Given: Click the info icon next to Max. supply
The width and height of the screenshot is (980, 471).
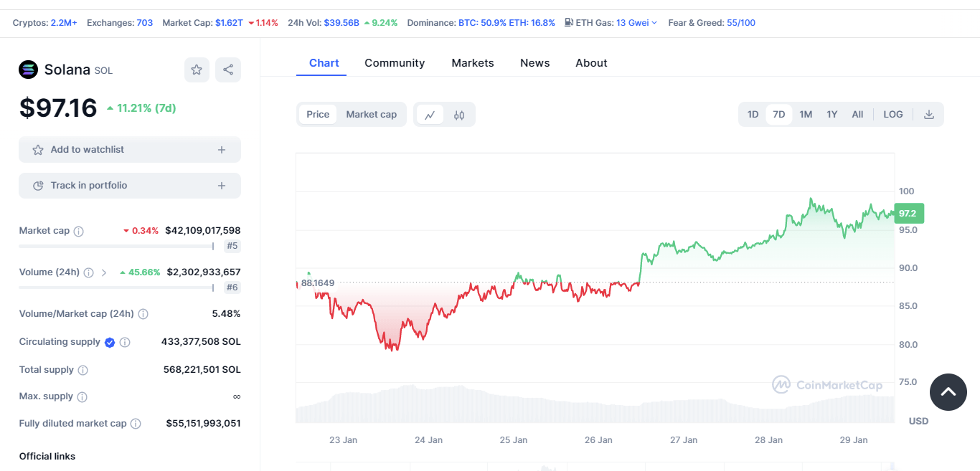Looking at the screenshot, I should (x=82, y=396).
